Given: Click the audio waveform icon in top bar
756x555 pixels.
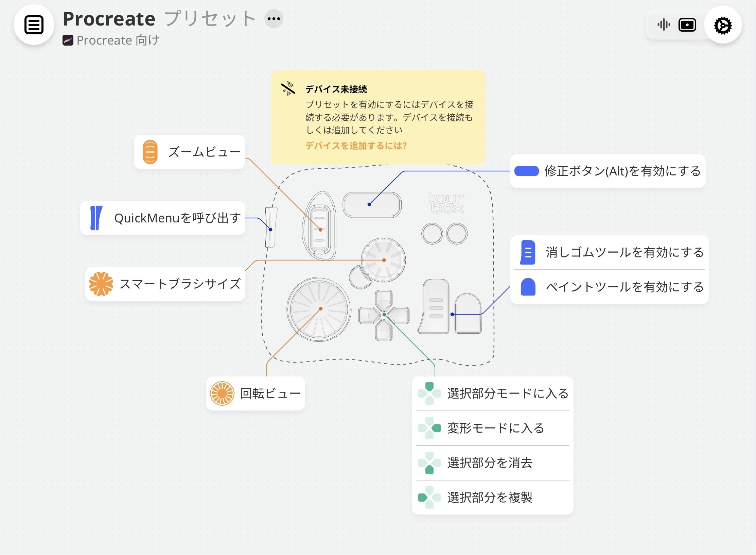Looking at the screenshot, I should click(663, 25).
